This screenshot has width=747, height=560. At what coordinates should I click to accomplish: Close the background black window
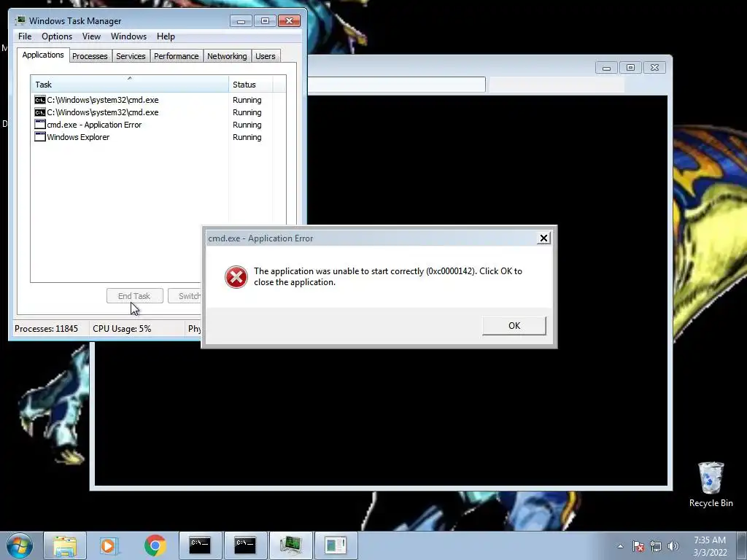click(654, 68)
